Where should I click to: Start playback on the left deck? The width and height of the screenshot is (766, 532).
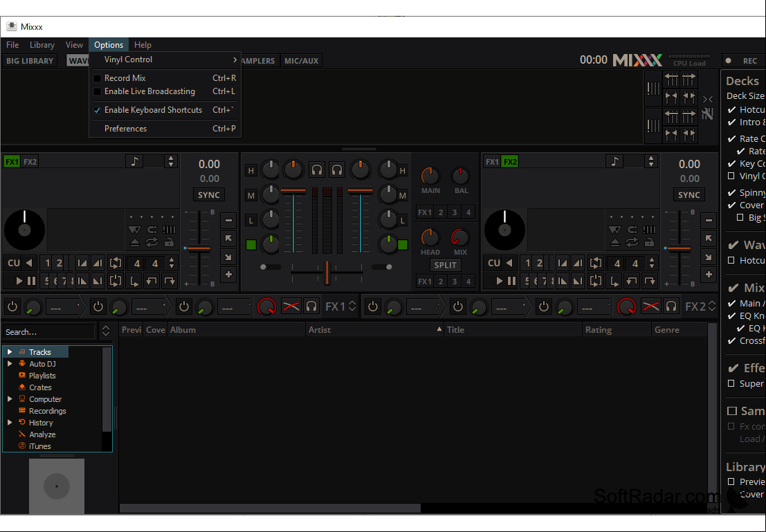[x=19, y=281]
